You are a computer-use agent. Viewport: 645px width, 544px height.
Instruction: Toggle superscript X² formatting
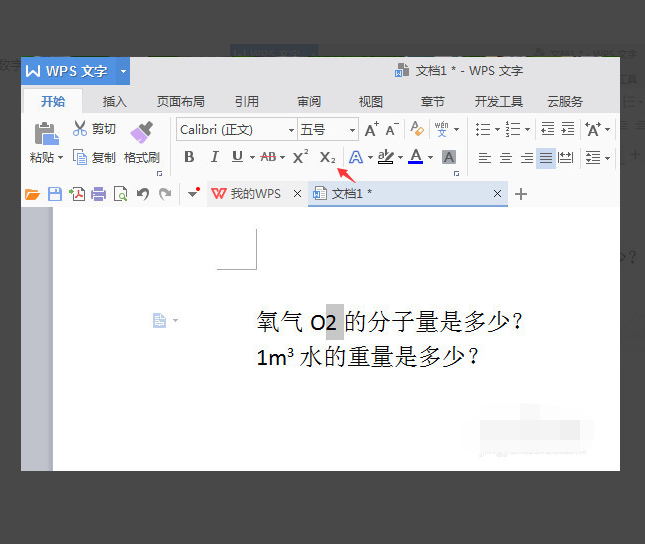[x=300, y=156]
